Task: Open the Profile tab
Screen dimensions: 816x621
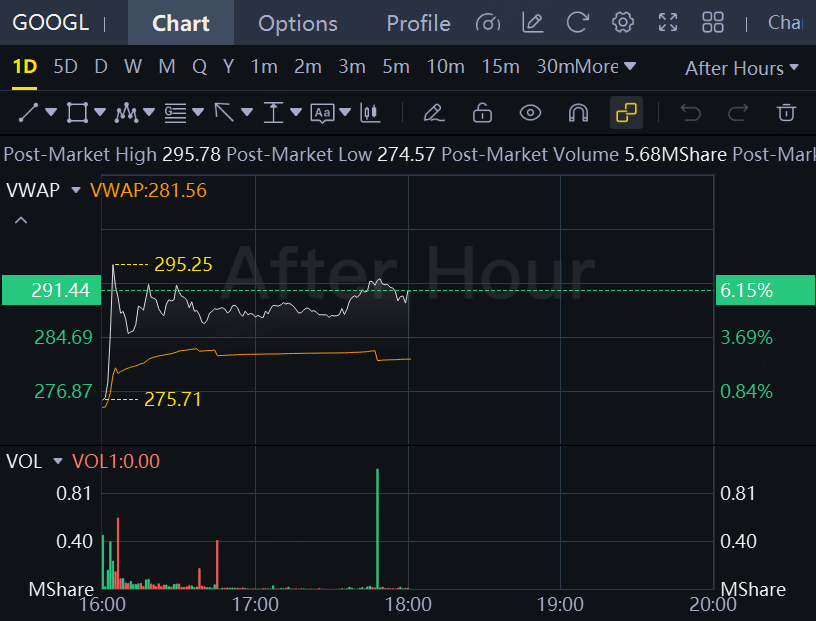Action: pos(418,23)
